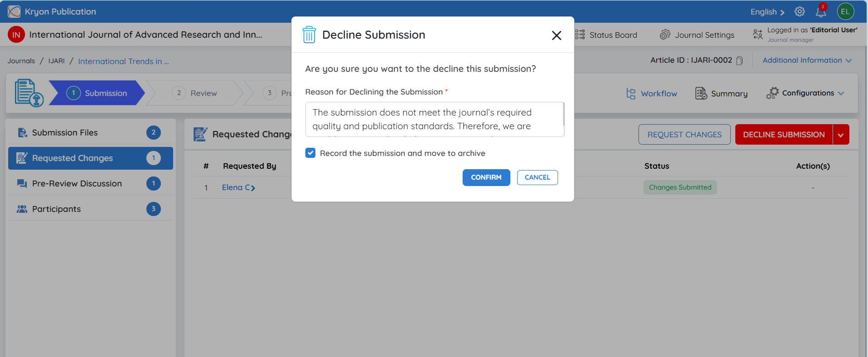Open IJARI breadcrumb link
Screen dimensions: 868x357
pyautogui.click(x=56, y=61)
